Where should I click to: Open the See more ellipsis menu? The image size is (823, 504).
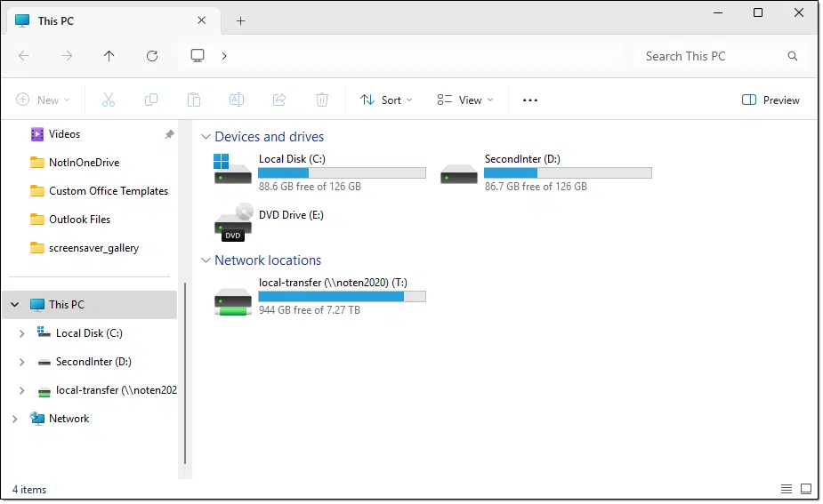530,100
